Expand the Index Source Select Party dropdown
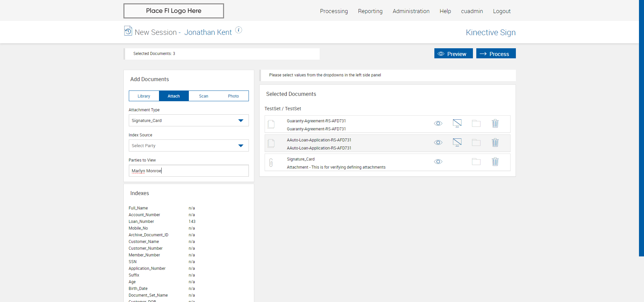Screen dimensions: 644x302 (189, 146)
